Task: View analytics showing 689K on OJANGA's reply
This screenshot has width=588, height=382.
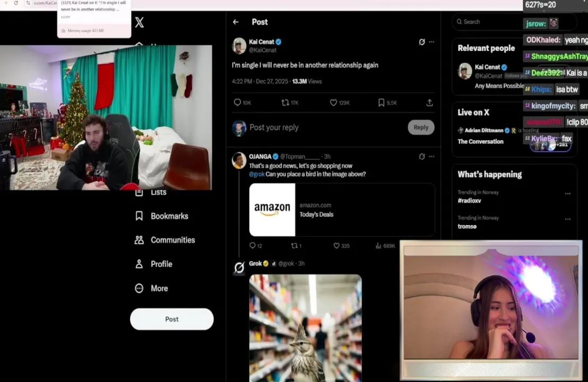Action: (x=385, y=246)
